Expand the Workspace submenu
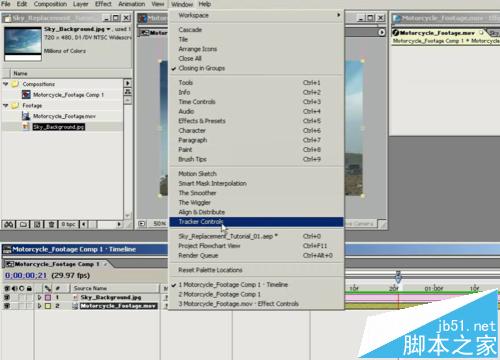Screen dimensions: 500x360 (x=257, y=15)
